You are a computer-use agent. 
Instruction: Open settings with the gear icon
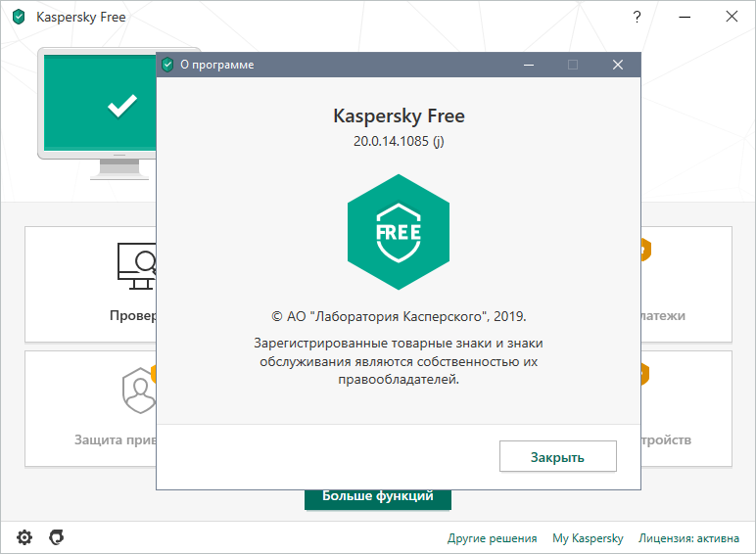click(24, 537)
